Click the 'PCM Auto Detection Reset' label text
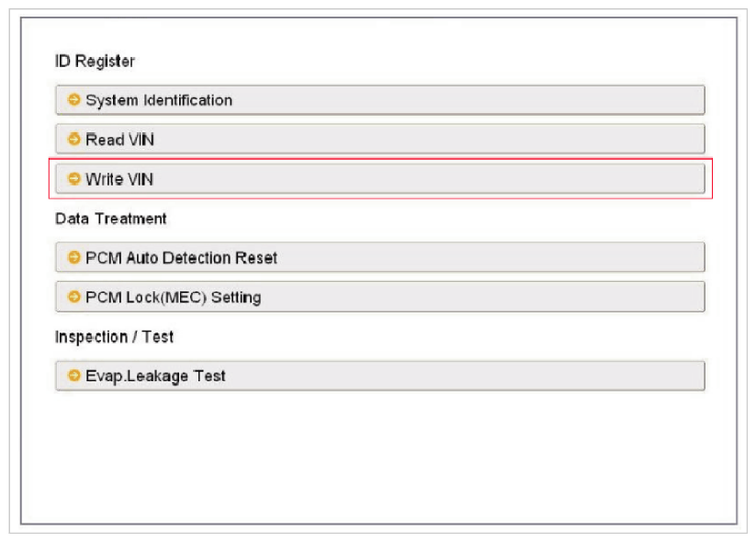 point(181,258)
